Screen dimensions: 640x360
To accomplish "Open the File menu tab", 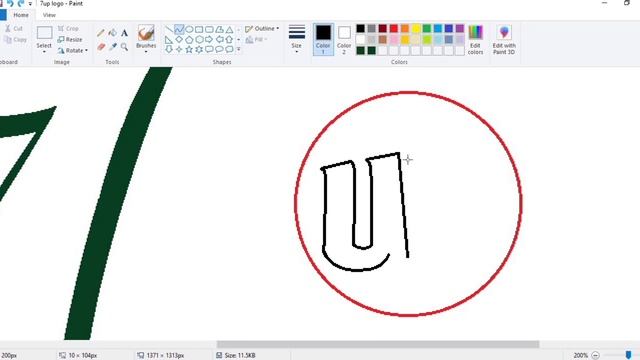I will 3,15.
